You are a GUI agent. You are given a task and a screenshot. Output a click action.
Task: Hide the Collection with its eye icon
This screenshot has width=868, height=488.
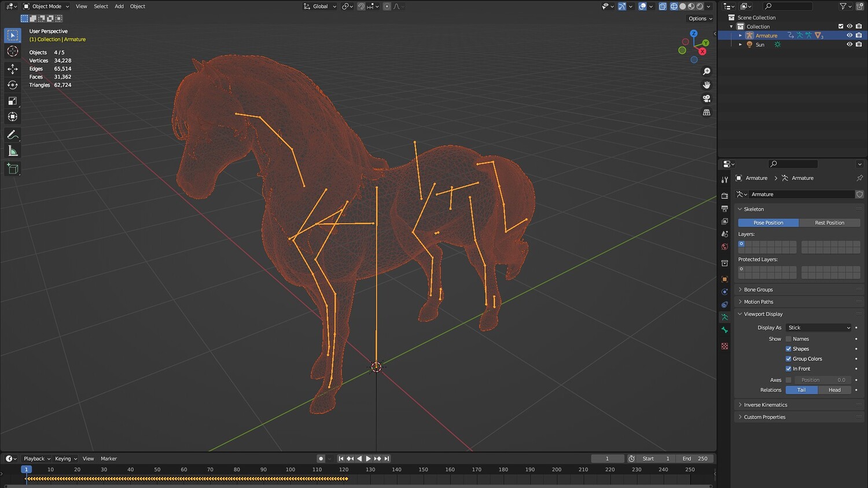coord(849,27)
